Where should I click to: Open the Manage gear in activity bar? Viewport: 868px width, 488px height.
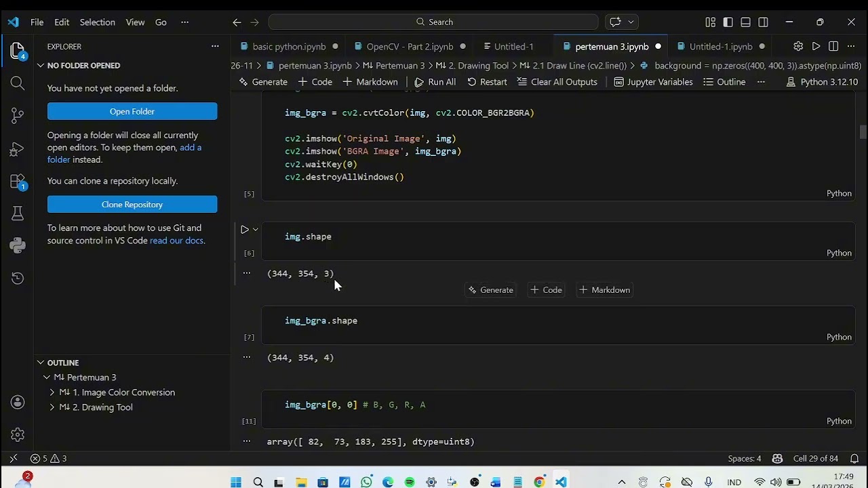(x=18, y=434)
